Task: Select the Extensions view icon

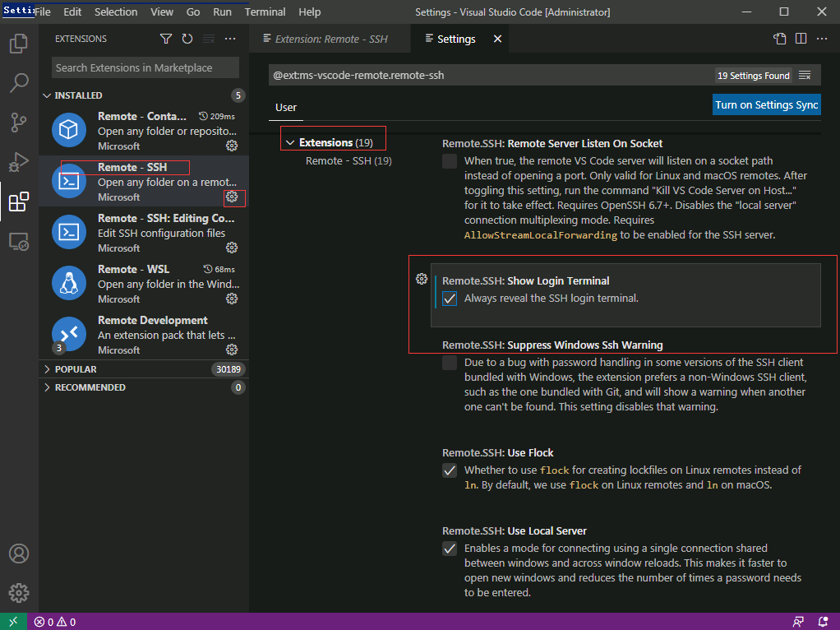Action: click(19, 202)
